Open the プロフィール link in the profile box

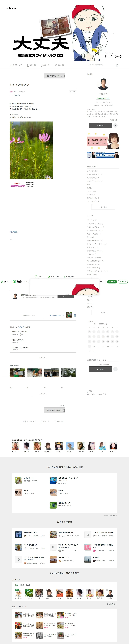(x=98, y=105)
